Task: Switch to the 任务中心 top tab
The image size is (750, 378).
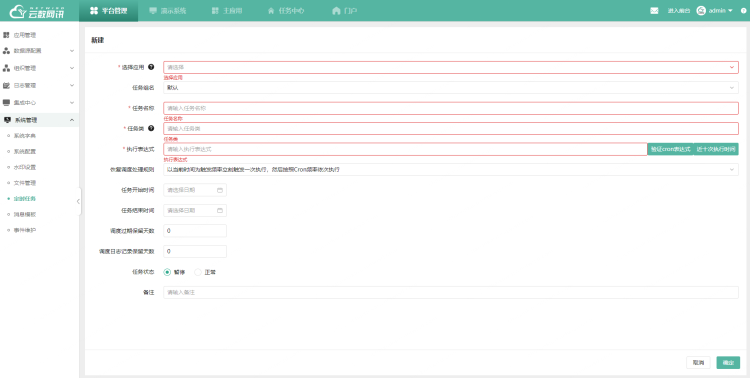Action: click(286, 11)
